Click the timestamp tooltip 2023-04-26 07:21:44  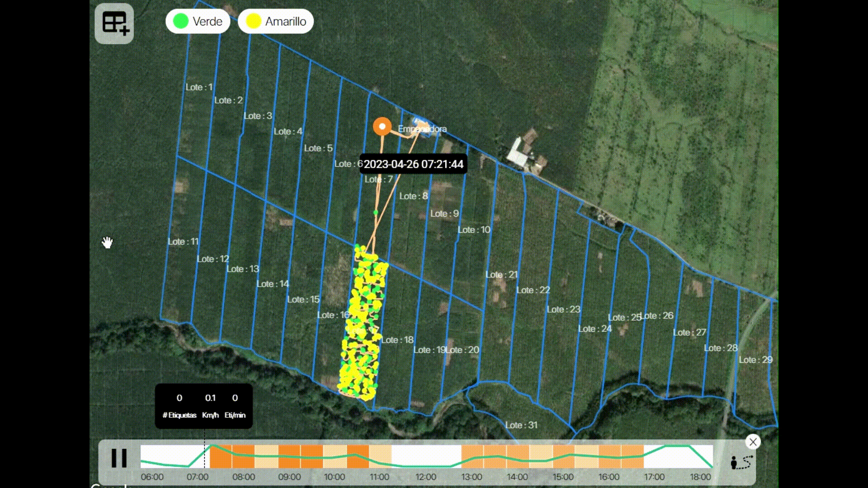[x=413, y=164]
